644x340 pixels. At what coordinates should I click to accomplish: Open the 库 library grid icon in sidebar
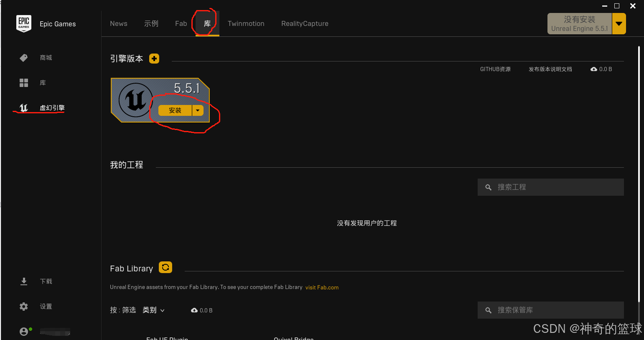[24, 83]
